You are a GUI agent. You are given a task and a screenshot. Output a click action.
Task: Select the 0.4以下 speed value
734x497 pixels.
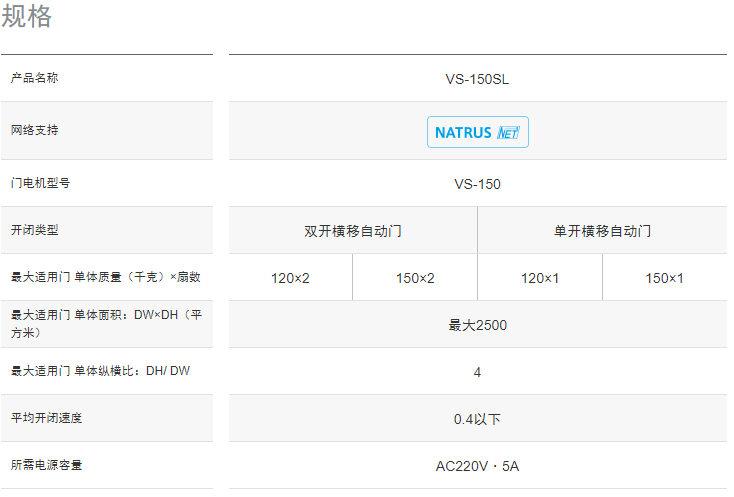[477, 419]
